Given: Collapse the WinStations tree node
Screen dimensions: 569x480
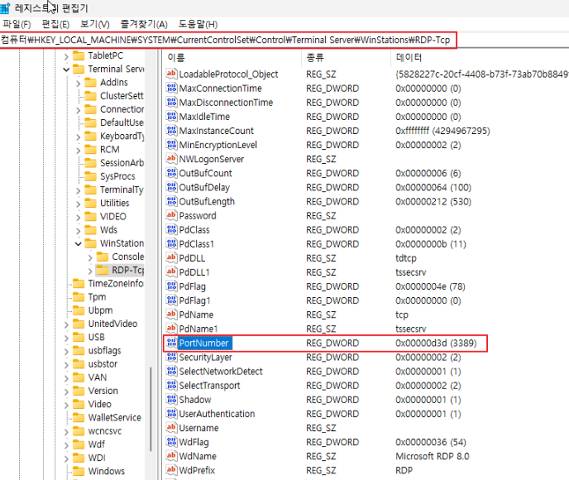Looking at the screenshot, I should (78, 243).
